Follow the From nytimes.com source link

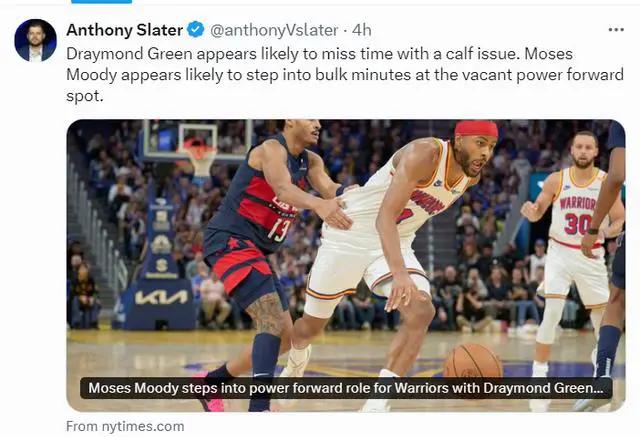[x=125, y=426]
